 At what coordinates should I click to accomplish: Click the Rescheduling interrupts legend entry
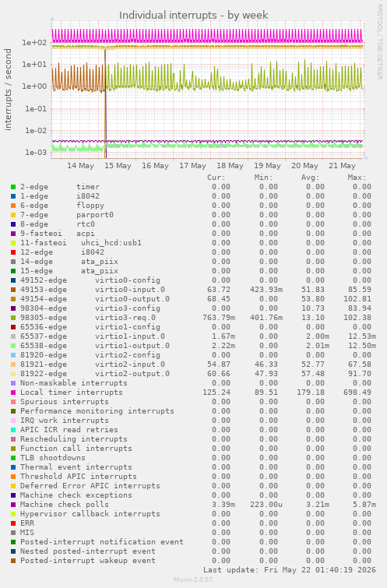(74, 439)
